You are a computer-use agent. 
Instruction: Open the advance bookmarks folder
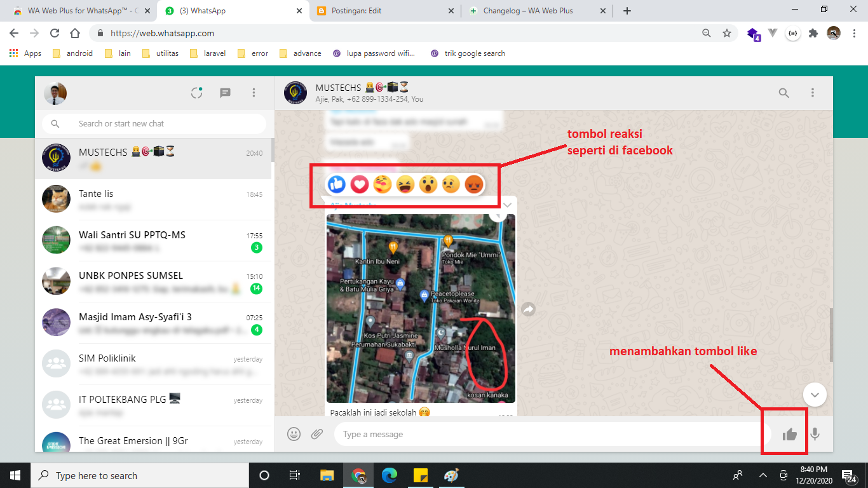(x=300, y=53)
